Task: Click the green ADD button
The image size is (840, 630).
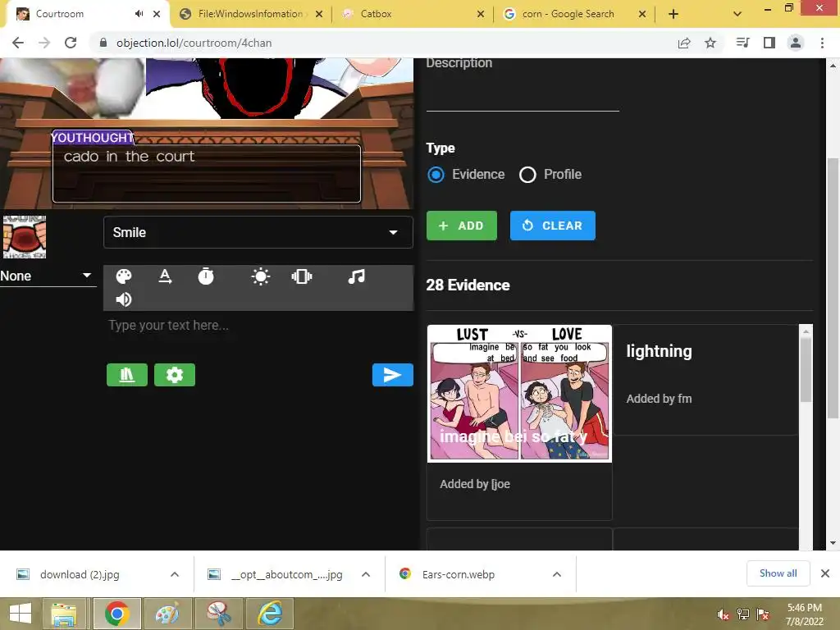Action: pos(462,226)
